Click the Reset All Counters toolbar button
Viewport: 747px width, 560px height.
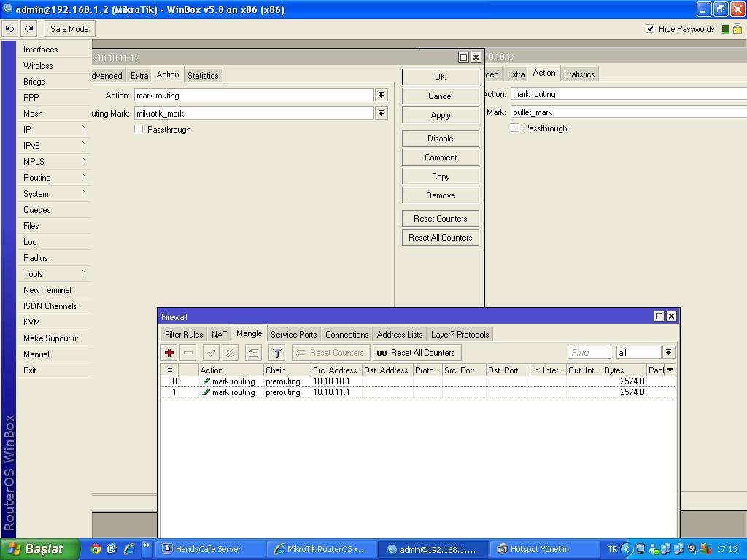[x=417, y=353]
